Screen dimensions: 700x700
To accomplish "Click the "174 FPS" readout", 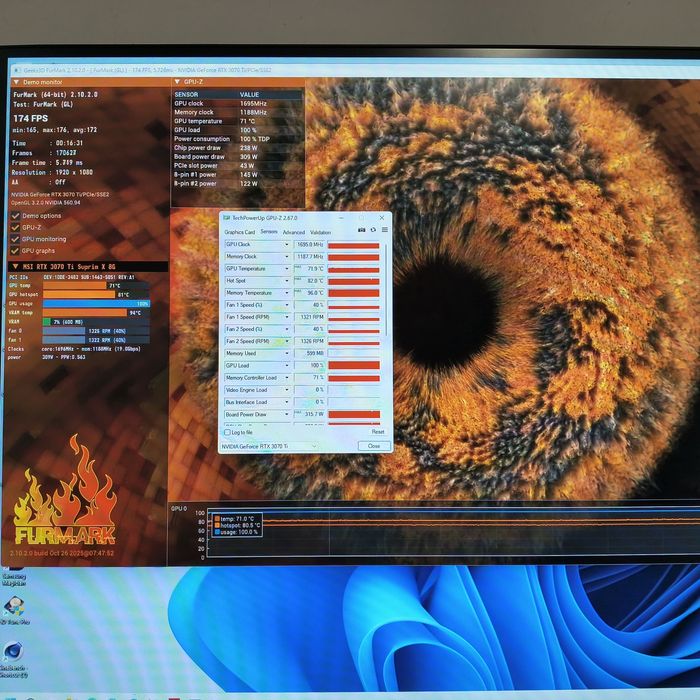I will [30, 118].
